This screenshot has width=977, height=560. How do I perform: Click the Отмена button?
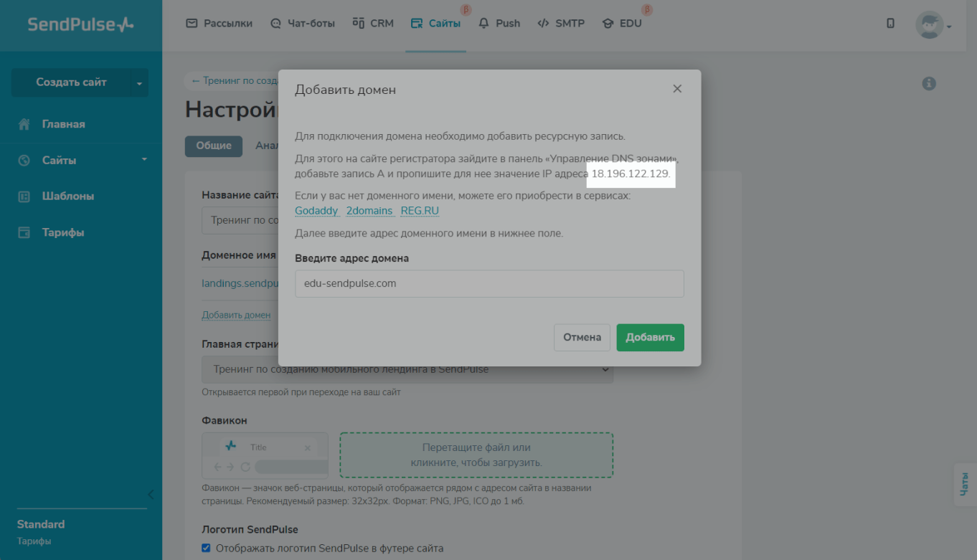coord(582,338)
